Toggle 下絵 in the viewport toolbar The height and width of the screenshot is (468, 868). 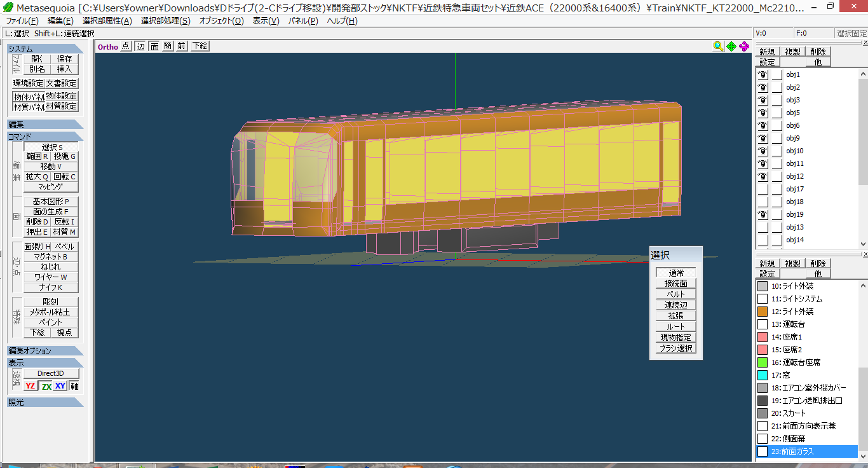200,46
